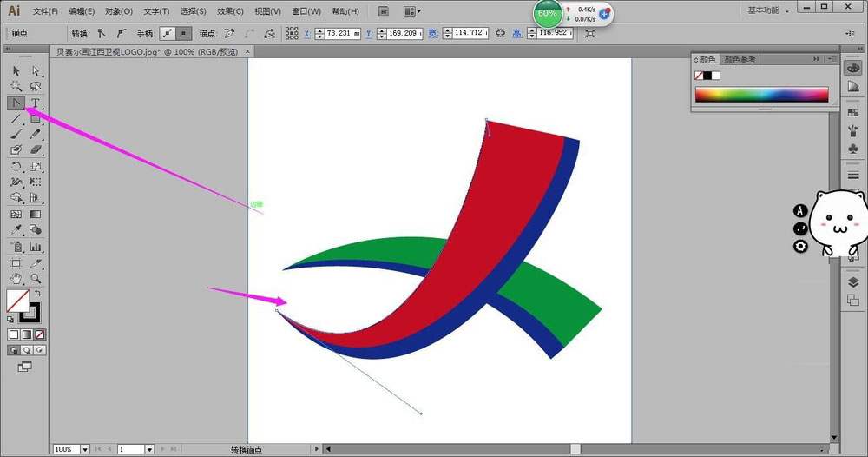The image size is (868, 457).
Task: Open the 窗口(W) menu
Action: 306,11
